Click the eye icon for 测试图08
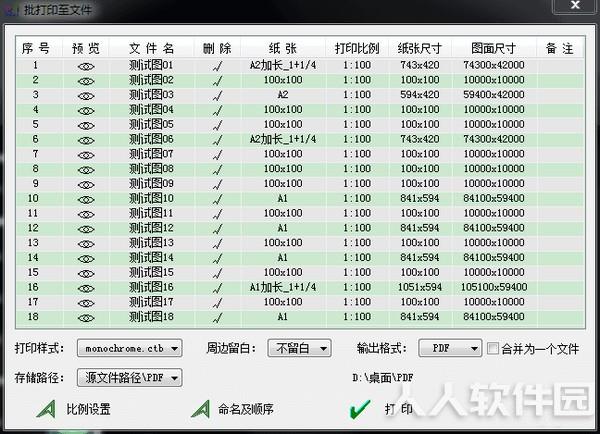The image size is (600, 434). pyautogui.click(x=86, y=170)
